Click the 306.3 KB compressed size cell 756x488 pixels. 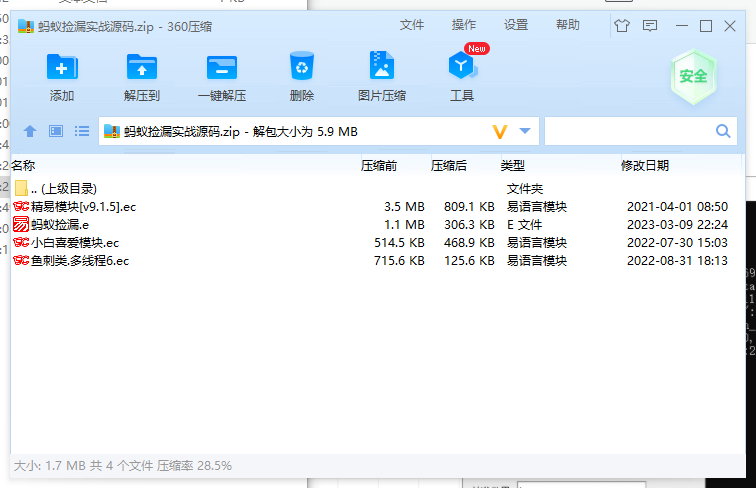[x=469, y=225]
